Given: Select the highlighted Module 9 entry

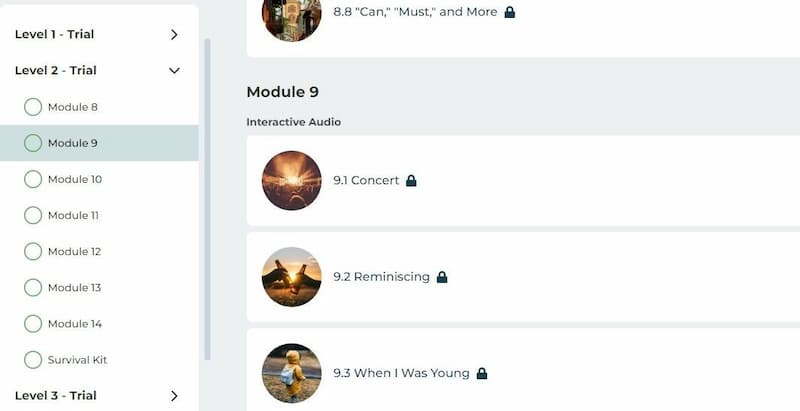Looking at the screenshot, I should pyautogui.click(x=99, y=143).
